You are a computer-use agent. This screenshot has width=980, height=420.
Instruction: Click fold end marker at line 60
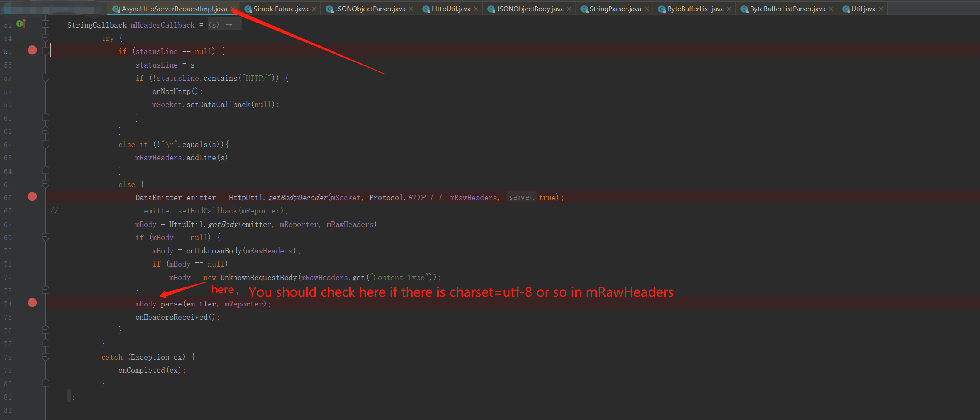coord(46,117)
